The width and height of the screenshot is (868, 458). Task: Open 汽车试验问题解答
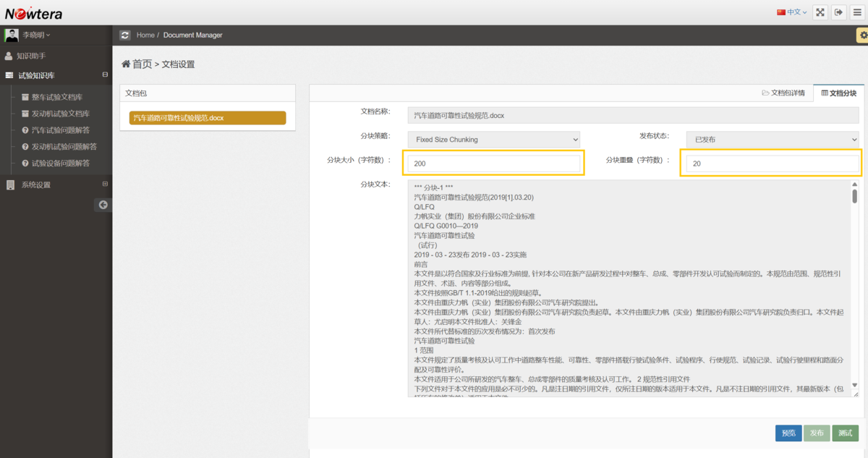click(x=61, y=130)
